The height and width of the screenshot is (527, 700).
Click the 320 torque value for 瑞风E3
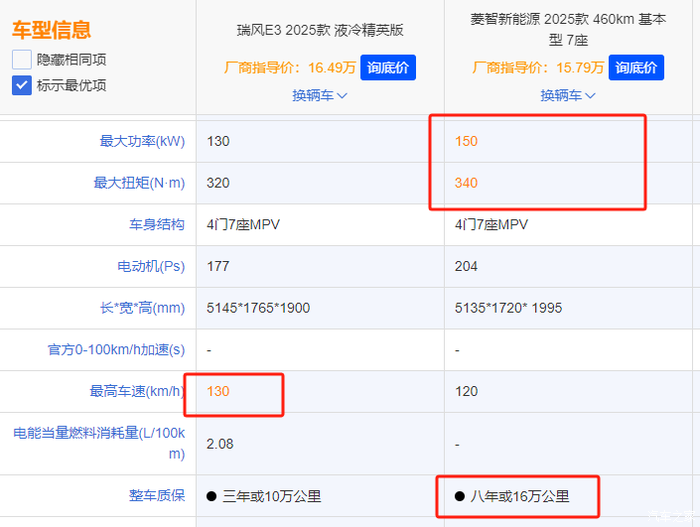(x=218, y=183)
